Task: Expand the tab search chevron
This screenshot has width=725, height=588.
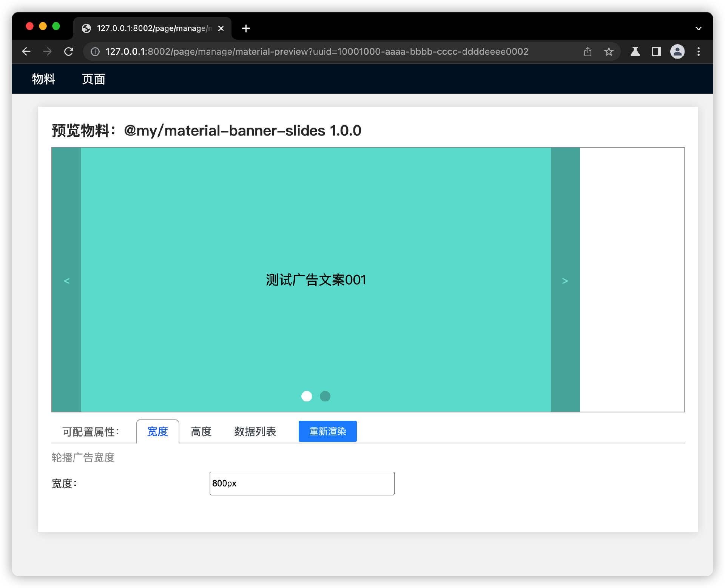Action: pos(698,28)
